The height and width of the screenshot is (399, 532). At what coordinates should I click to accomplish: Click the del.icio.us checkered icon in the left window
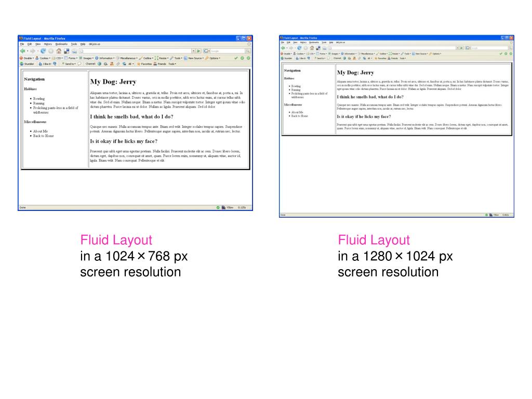coord(66,51)
